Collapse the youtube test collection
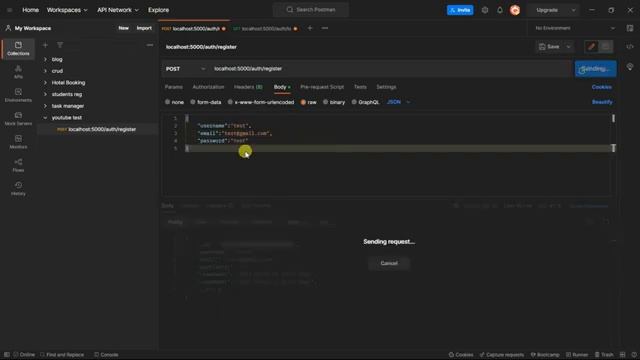 tap(45, 118)
